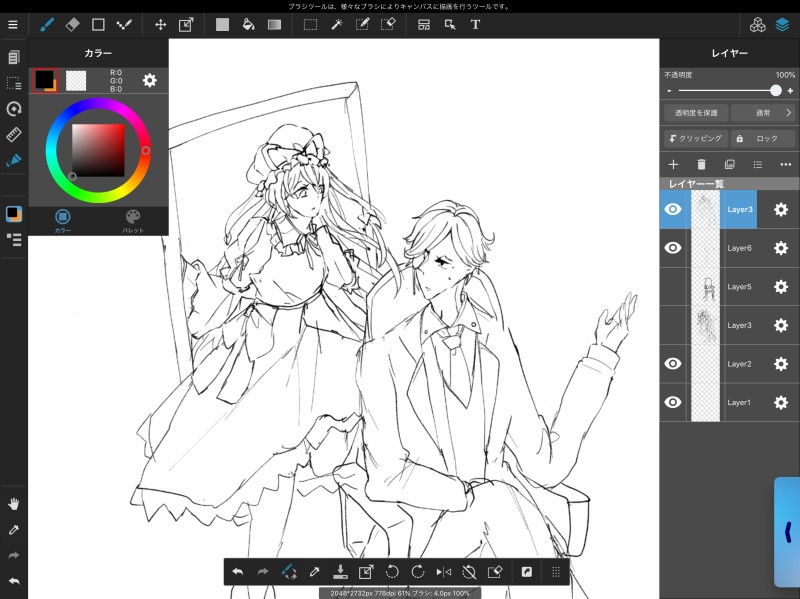
Task: Select the Hand pan tool in left sidebar
Action: (14, 504)
